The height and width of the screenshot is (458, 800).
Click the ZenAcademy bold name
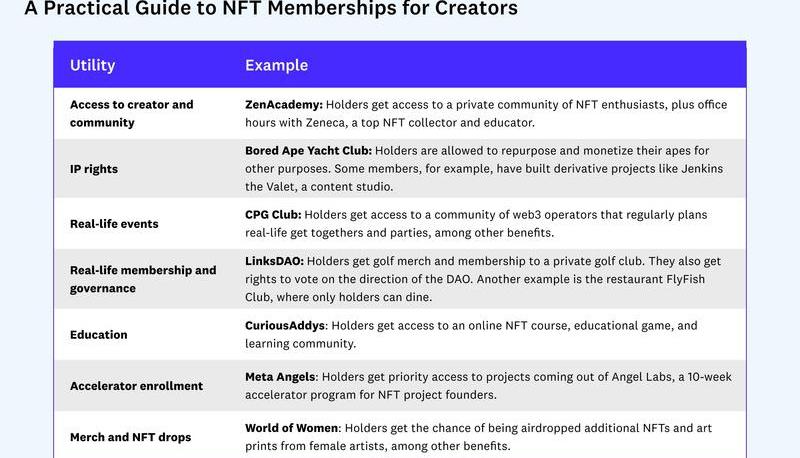[x=284, y=104]
